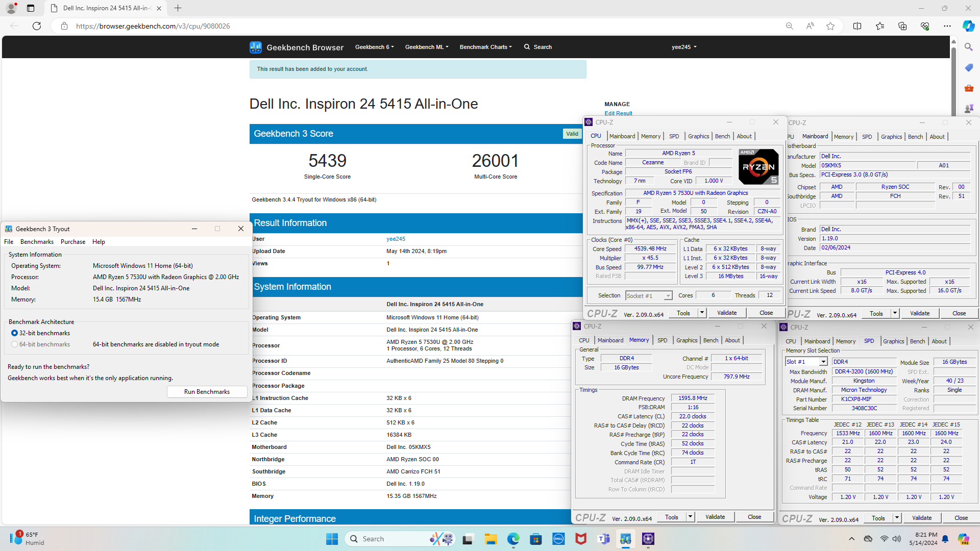Expand the Geekbench ML dropdown menu

pos(427,47)
